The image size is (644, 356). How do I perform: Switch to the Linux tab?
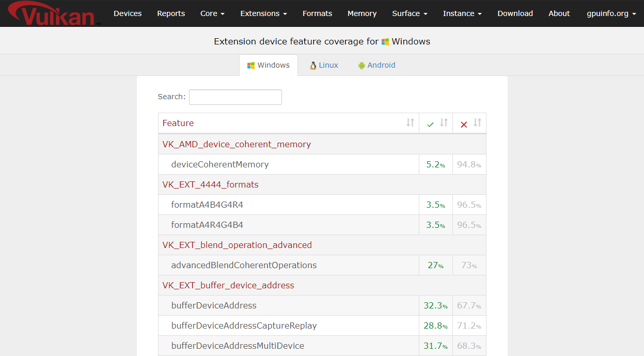324,65
